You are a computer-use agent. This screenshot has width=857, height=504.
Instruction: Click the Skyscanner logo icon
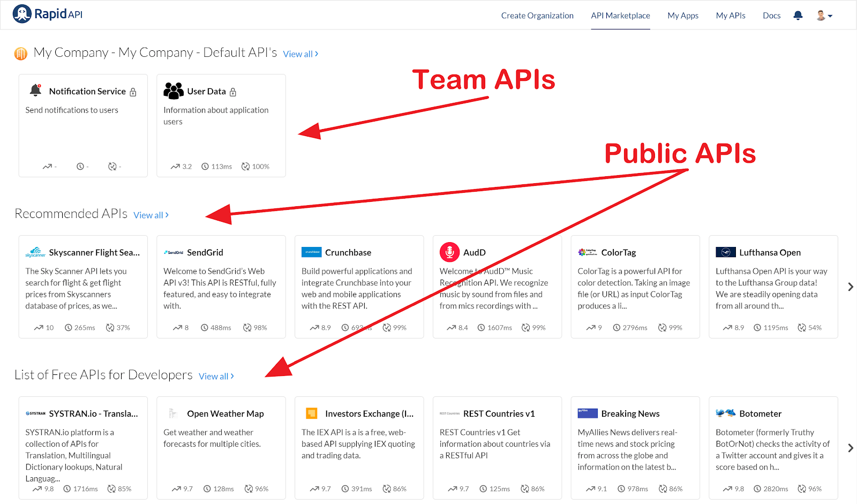click(x=35, y=252)
